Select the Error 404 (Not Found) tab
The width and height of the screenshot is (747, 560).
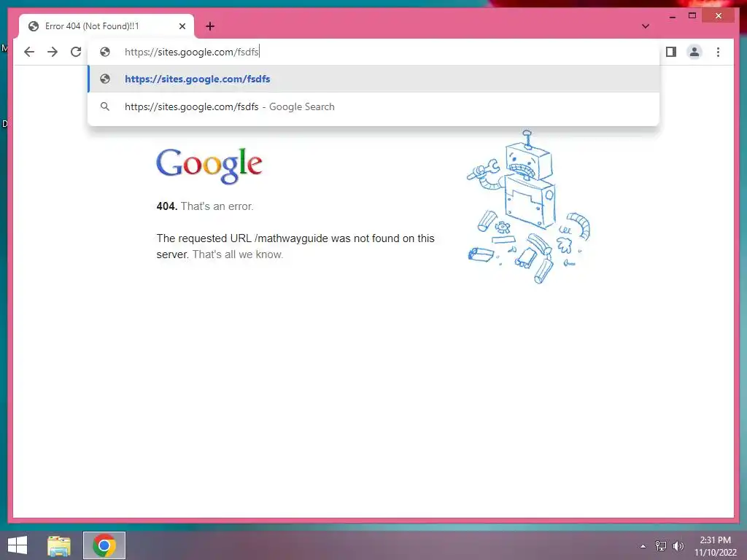pyautogui.click(x=107, y=26)
